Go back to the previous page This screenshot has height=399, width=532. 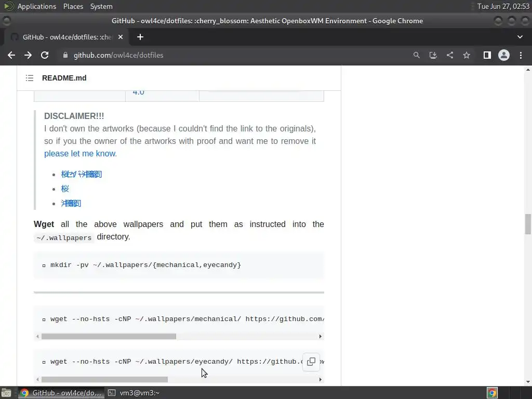[11, 55]
